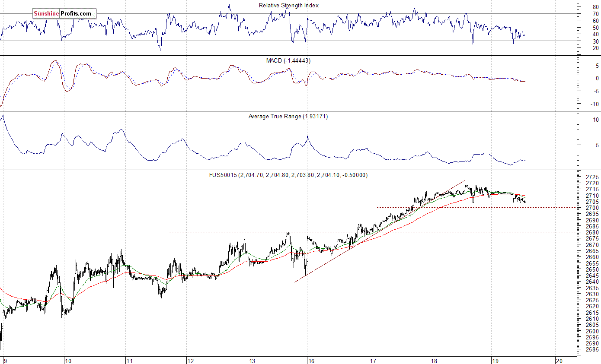Select date label 11 on bottom axis
The width and height of the screenshot is (601, 364).
129,361
